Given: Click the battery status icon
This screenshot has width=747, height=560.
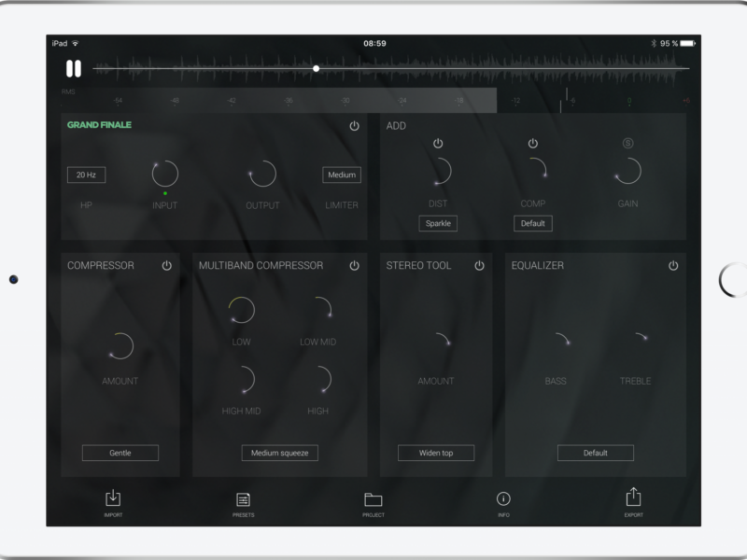Looking at the screenshot, I should tap(687, 43).
